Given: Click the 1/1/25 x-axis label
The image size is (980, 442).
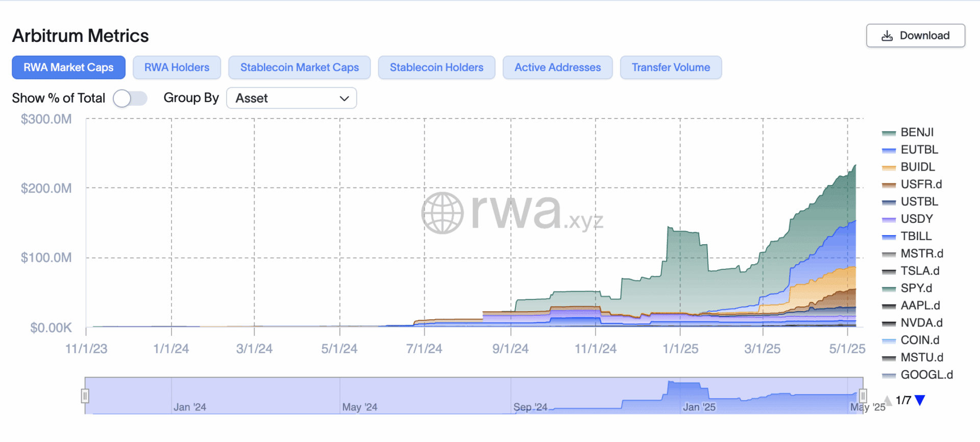Looking at the screenshot, I should [680, 349].
